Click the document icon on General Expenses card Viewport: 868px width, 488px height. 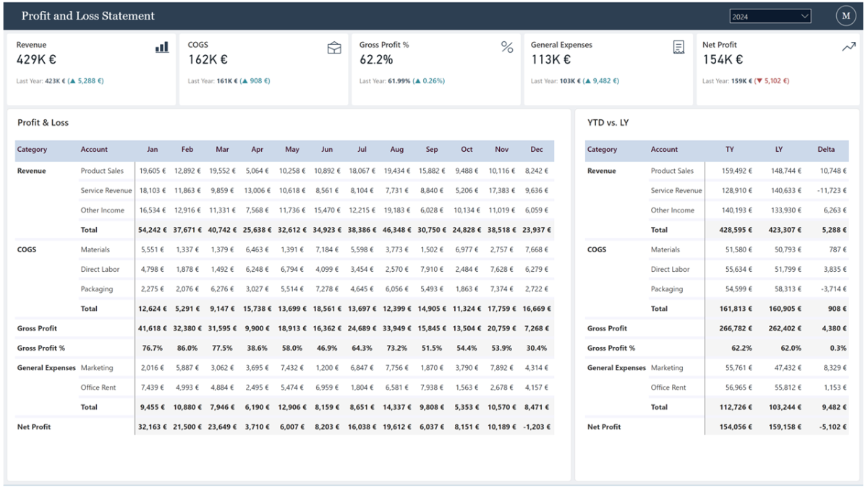click(x=678, y=46)
